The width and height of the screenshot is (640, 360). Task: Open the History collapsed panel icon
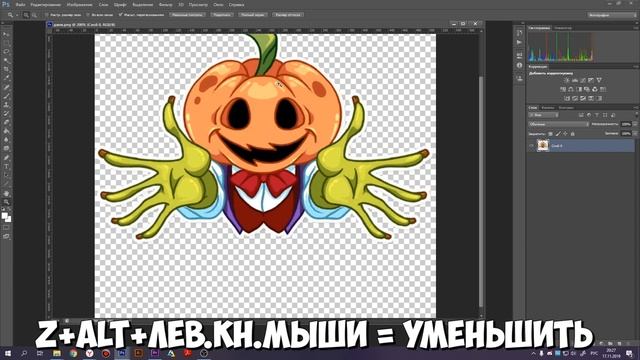coord(519,33)
